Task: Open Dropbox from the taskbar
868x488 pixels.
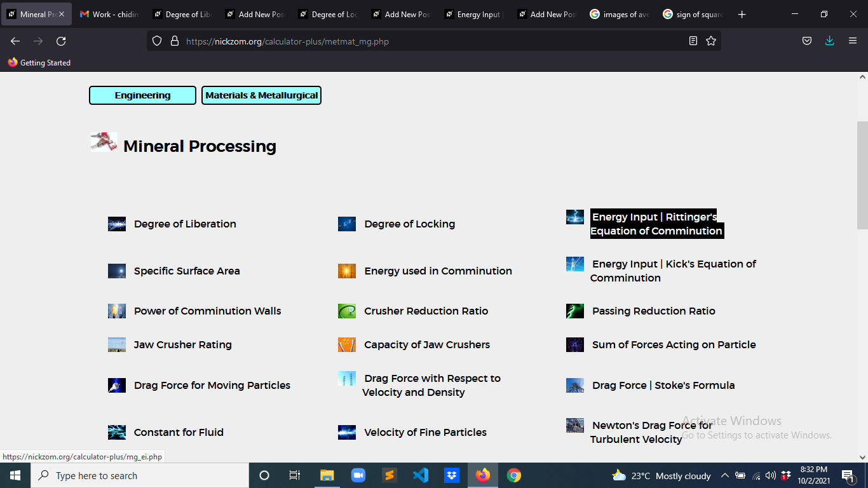Action: point(452,475)
